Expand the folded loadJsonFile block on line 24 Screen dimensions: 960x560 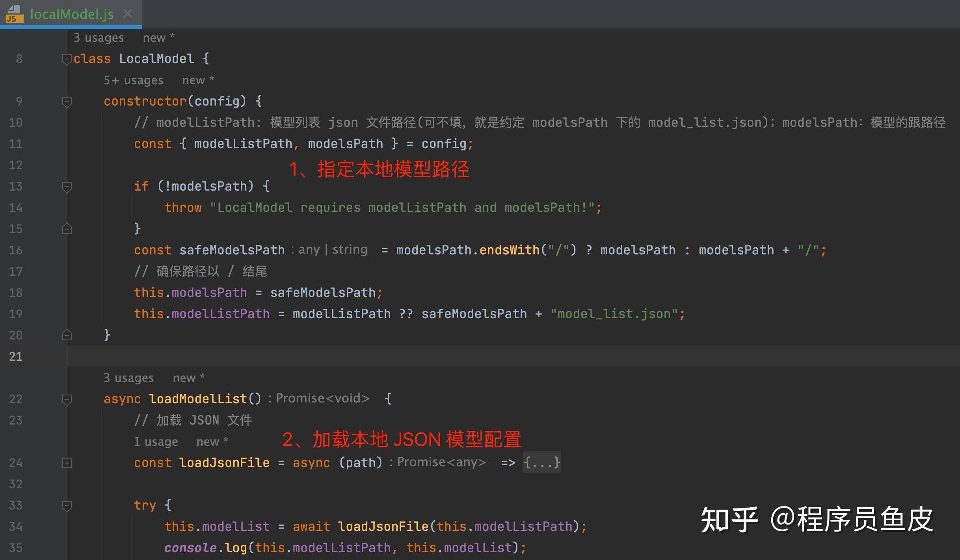67,463
